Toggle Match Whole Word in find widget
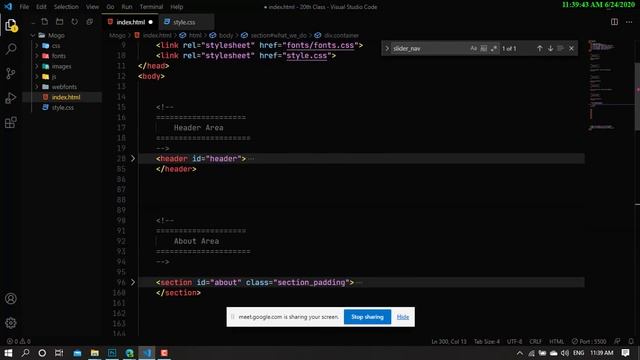The image size is (640, 360). point(484,49)
